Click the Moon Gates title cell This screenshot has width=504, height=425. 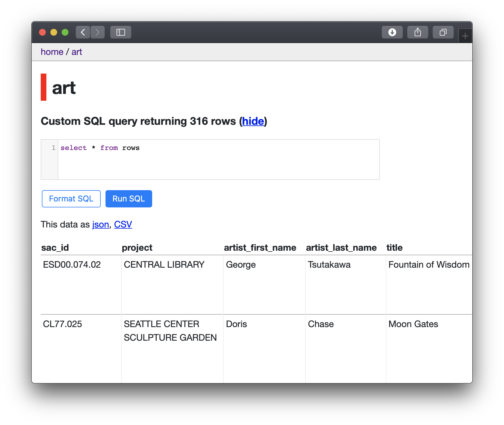point(413,324)
